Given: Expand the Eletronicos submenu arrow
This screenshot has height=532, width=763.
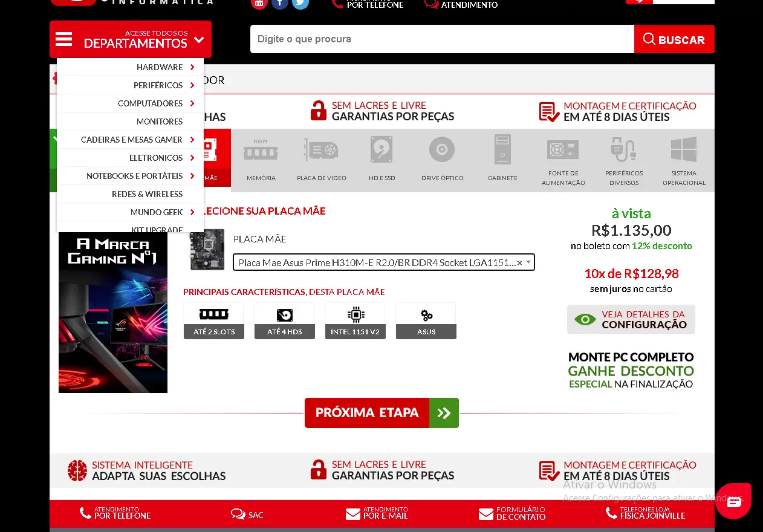Looking at the screenshot, I should pos(192,158).
